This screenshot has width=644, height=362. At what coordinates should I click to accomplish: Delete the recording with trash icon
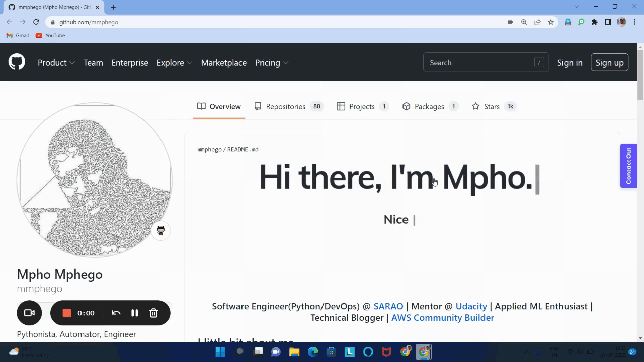tap(154, 313)
